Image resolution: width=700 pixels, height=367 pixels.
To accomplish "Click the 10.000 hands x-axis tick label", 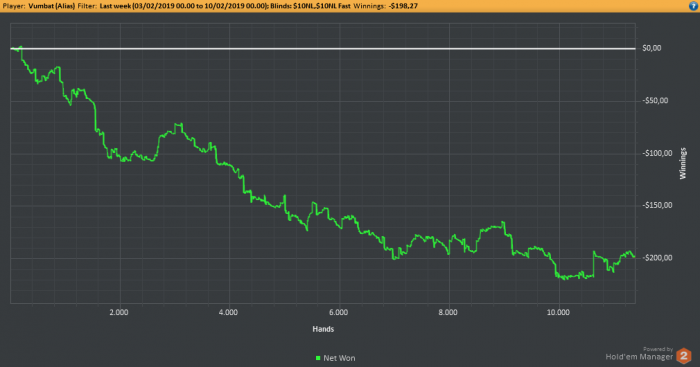I will point(558,313).
